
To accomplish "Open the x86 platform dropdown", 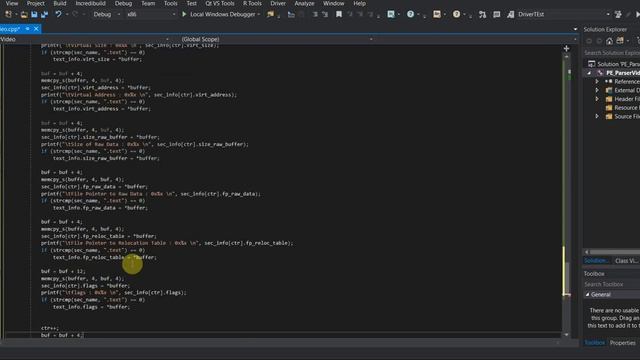I will click(151, 14).
